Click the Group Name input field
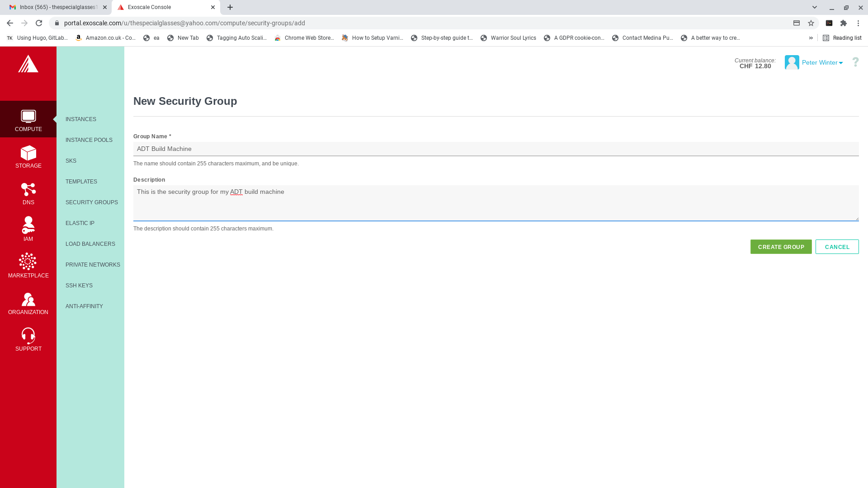Image resolution: width=868 pixels, height=488 pixels. click(495, 149)
